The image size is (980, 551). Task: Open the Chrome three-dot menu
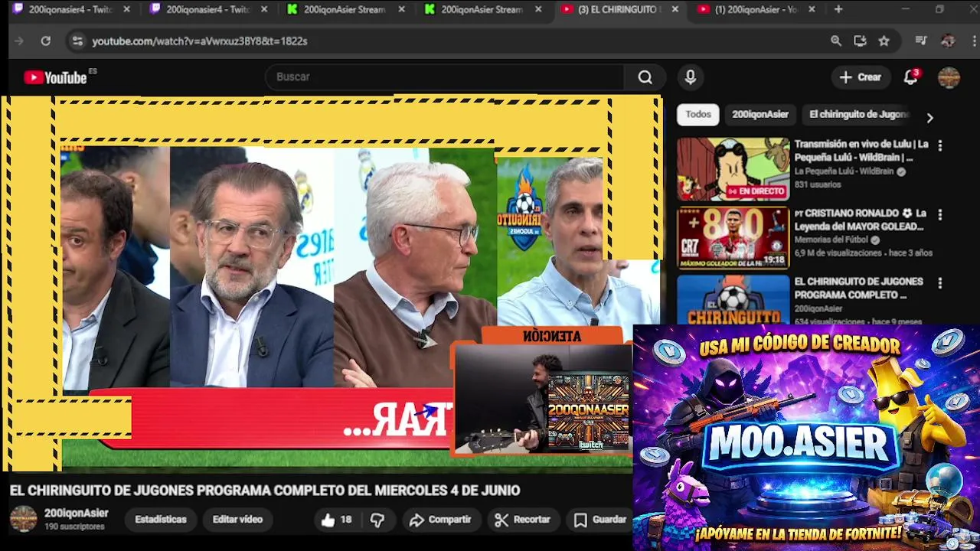[972, 41]
